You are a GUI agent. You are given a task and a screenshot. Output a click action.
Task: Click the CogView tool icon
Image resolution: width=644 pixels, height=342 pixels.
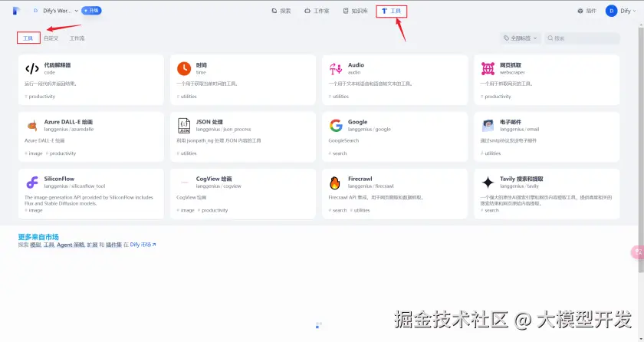184,183
